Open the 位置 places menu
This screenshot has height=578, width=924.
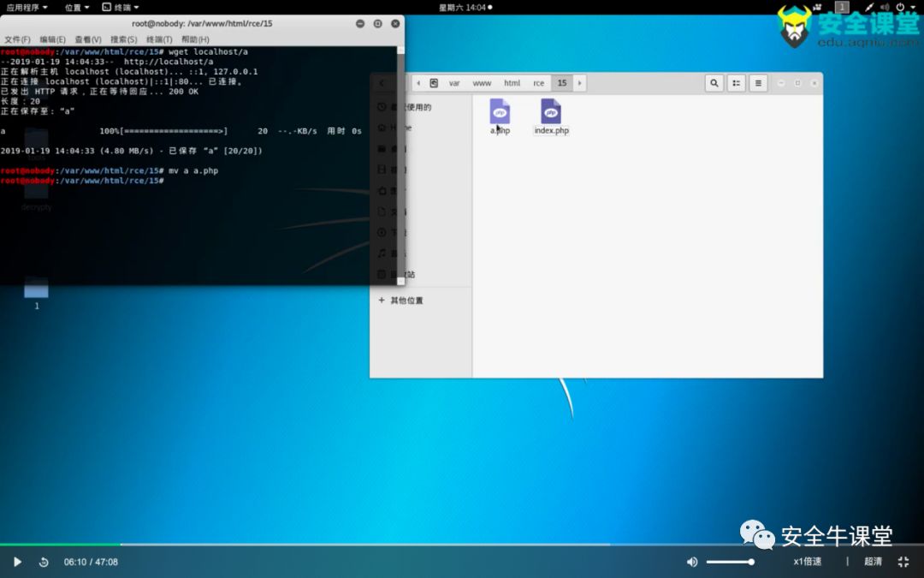(77, 7)
